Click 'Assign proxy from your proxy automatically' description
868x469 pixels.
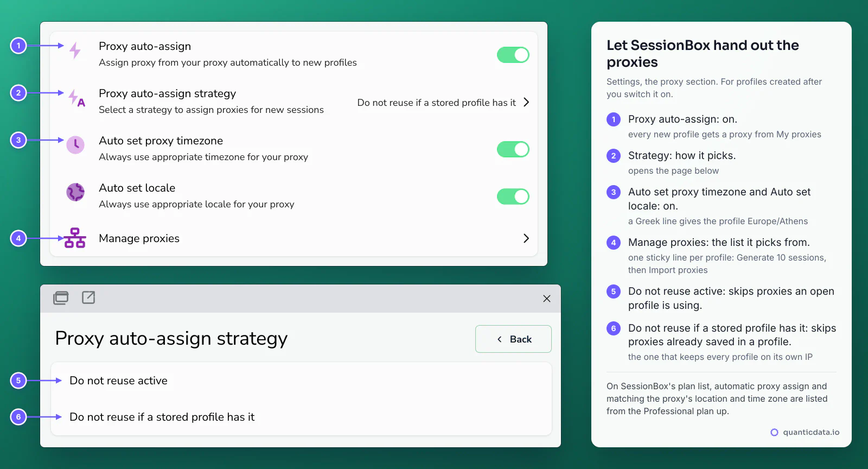[228, 62]
